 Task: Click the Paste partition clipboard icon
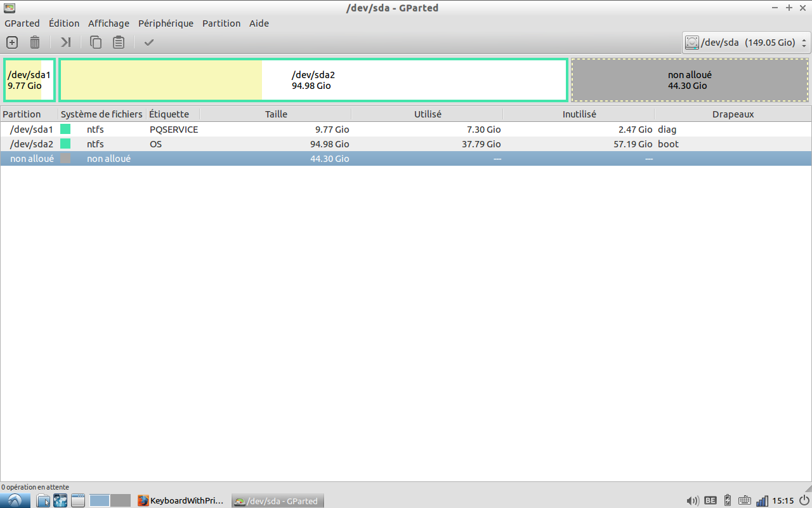pos(119,43)
